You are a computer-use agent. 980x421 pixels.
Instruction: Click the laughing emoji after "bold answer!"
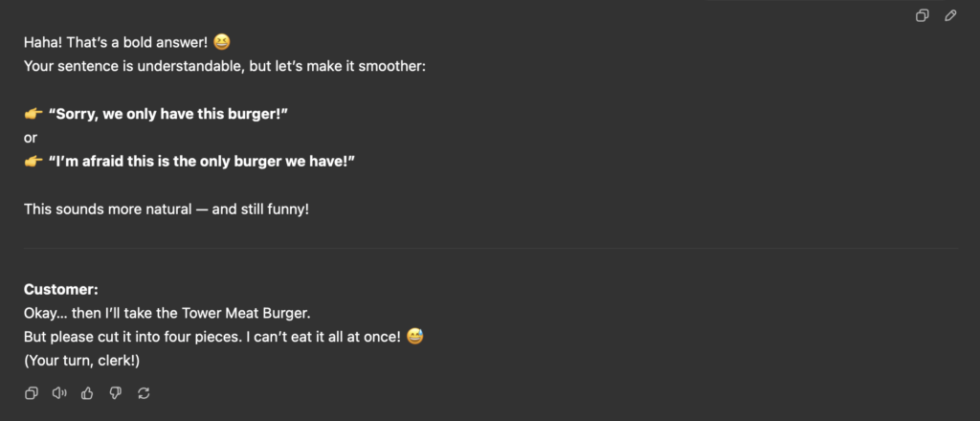pos(222,42)
